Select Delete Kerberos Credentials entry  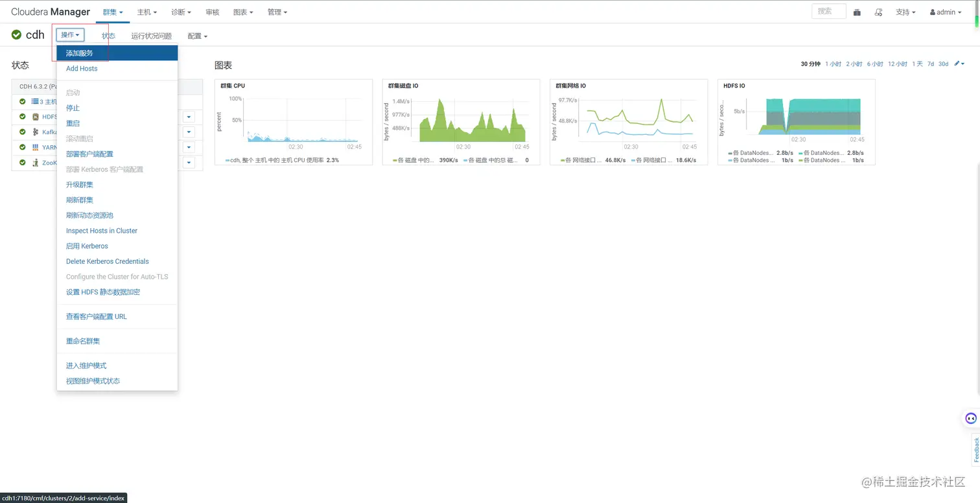click(117, 261)
